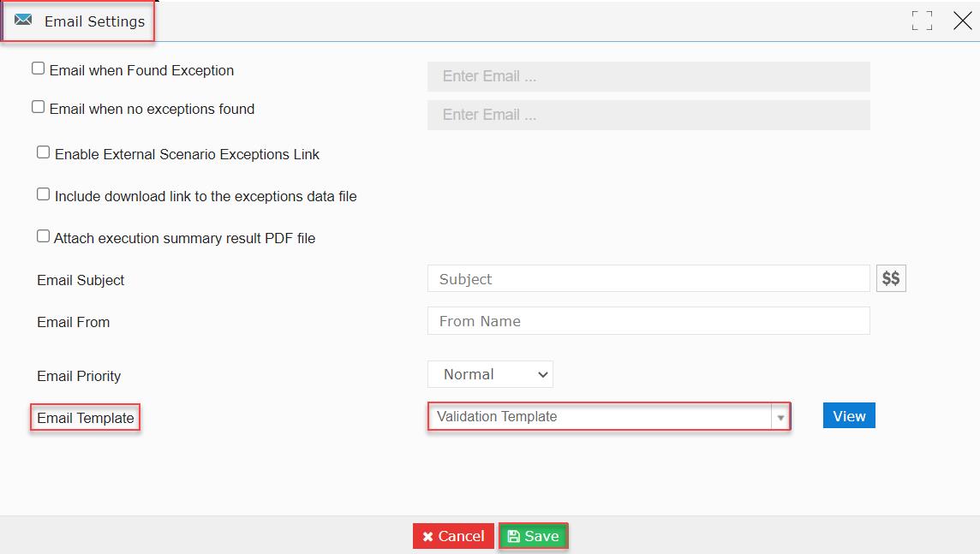
Task: Toggle Enable External Scenario Exceptions Link
Action: pyautogui.click(x=43, y=152)
